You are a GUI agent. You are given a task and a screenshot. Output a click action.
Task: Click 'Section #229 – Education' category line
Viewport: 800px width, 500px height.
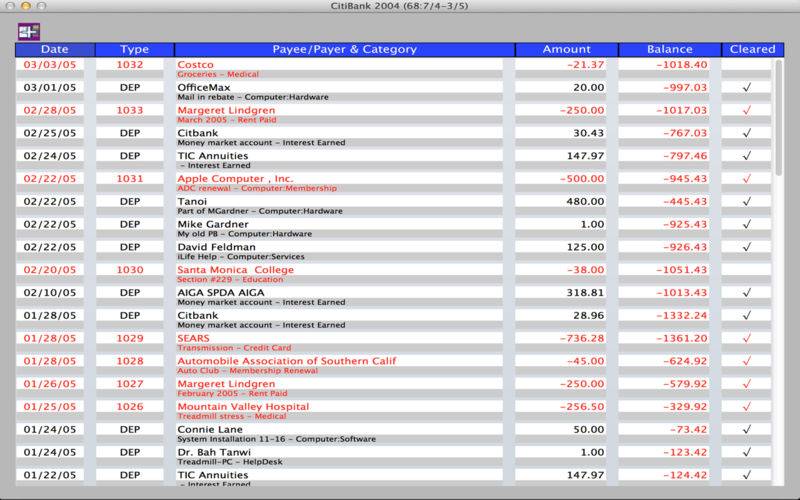(230, 280)
